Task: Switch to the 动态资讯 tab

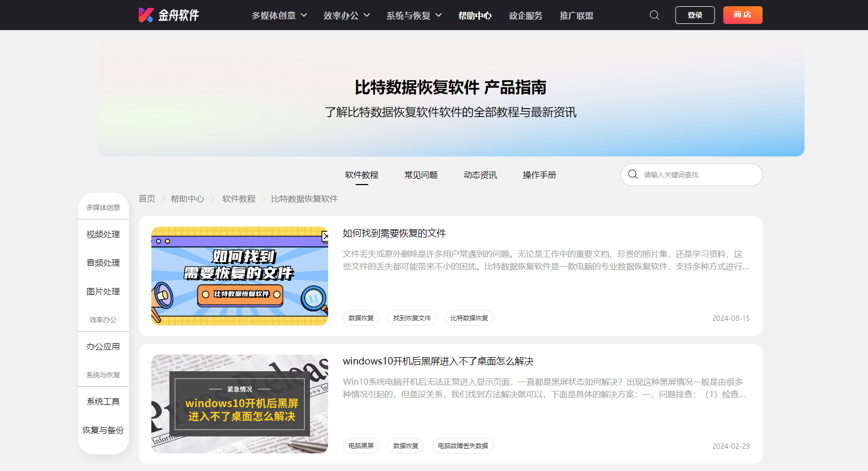Action: coord(480,175)
